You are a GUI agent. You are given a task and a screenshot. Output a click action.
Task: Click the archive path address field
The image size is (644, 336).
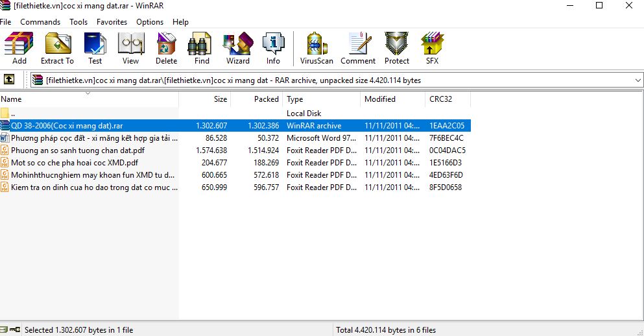(337, 80)
